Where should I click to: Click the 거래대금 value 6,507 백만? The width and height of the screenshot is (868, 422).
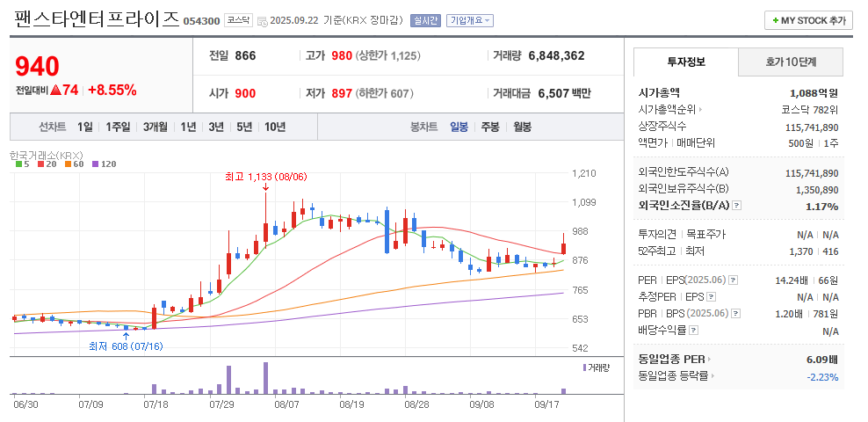pyautogui.click(x=564, y=93)
